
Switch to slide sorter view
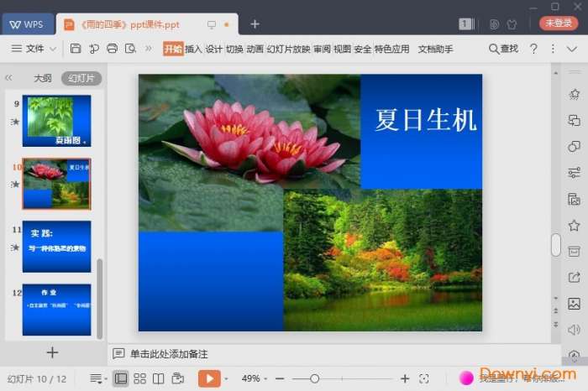[139, 378]
